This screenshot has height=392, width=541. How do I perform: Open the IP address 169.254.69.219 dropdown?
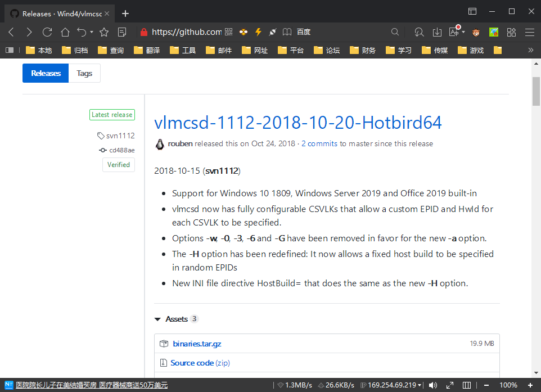pos(420,385)
